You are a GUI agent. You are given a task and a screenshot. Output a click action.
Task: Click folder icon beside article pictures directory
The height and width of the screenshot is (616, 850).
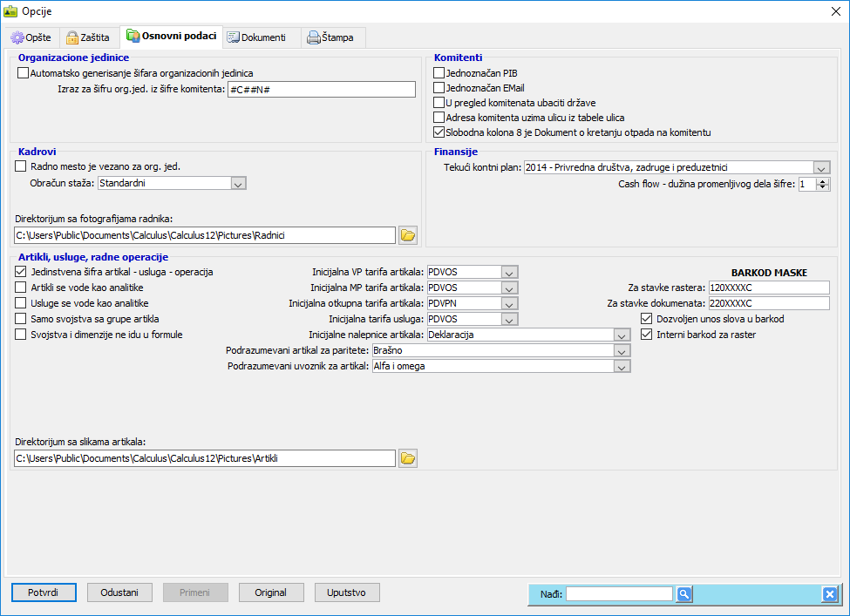click(408, 458)
